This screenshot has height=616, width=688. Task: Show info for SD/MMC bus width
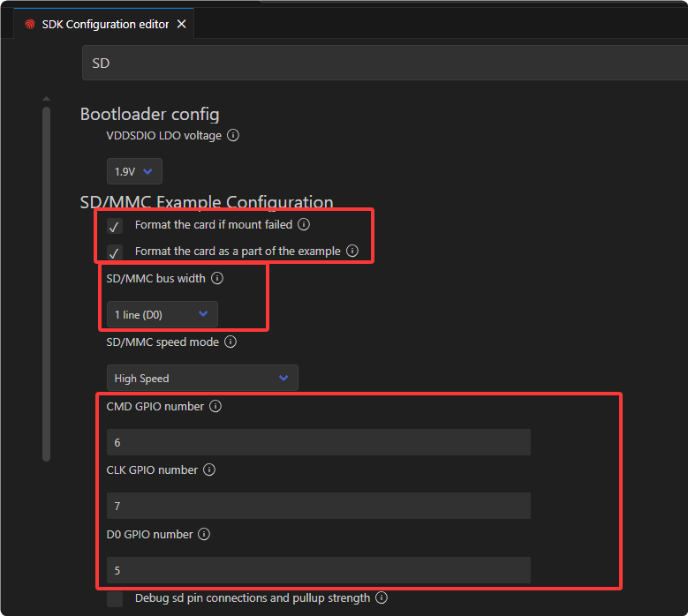tap(217, 278)
